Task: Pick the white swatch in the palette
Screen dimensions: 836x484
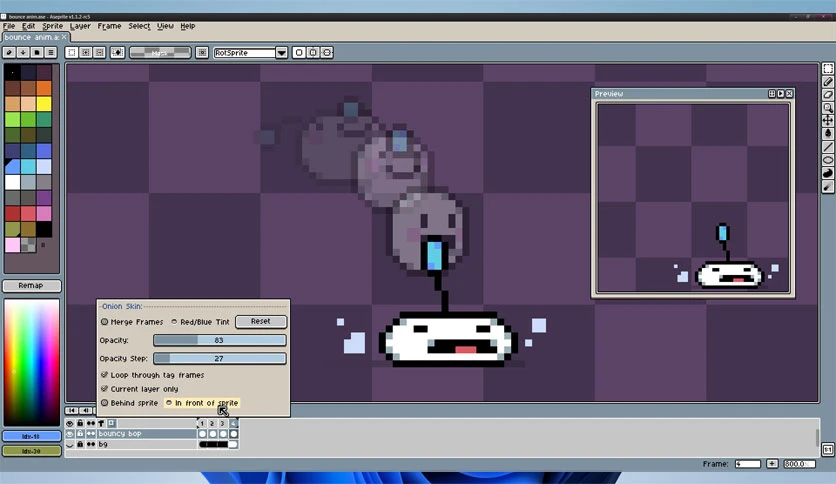Action: [13, 182]
